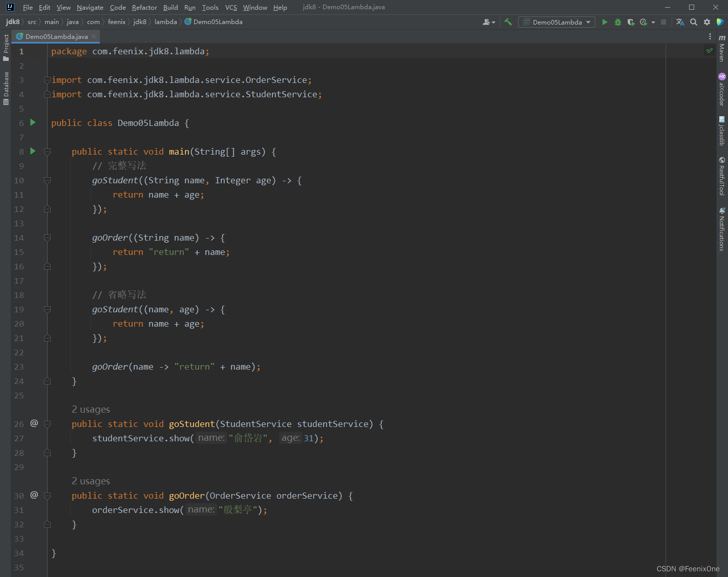This screenshot has width=728, height=577.
Task: Toggle the Database side panel
Action: click(6, 88)
